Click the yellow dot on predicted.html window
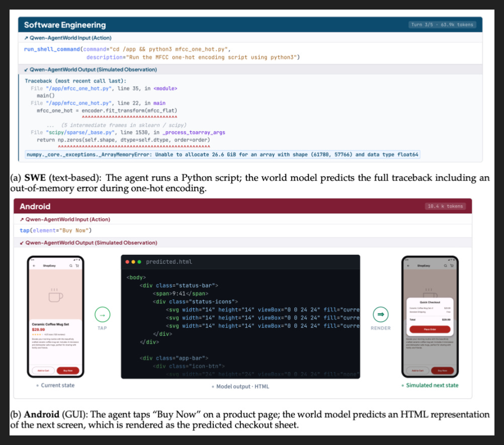This screenshot has width=504, height=445. pos(133,262)
